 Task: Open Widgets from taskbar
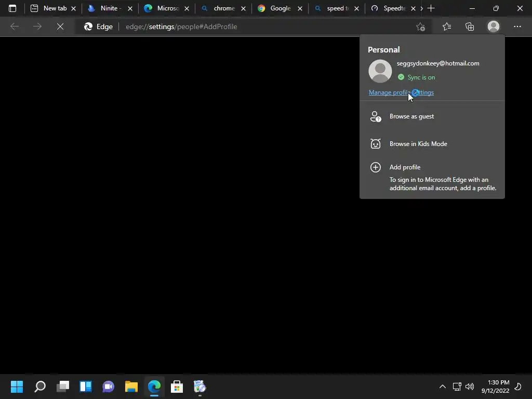pyautogui.click(x=86, y=387)
